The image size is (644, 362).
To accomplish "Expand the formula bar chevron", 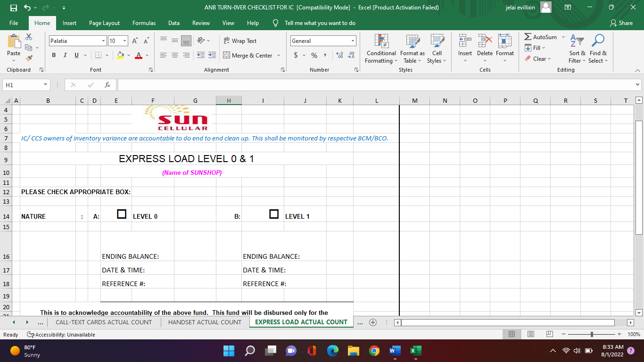I will [638, 85].
